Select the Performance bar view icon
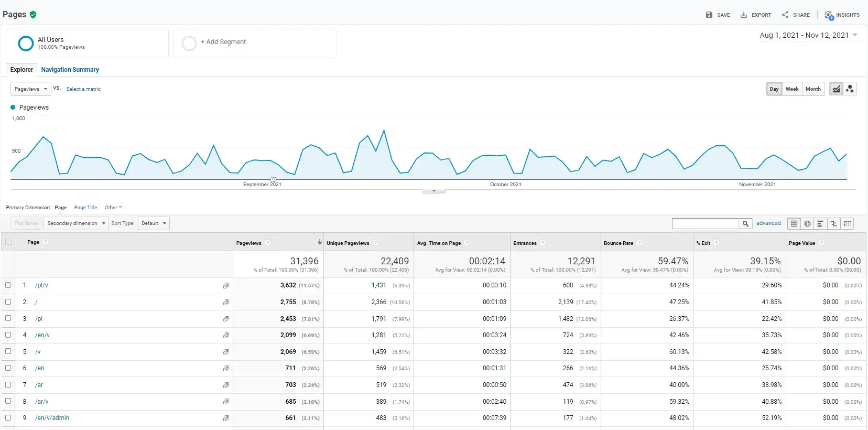 [x=820, y=224]
